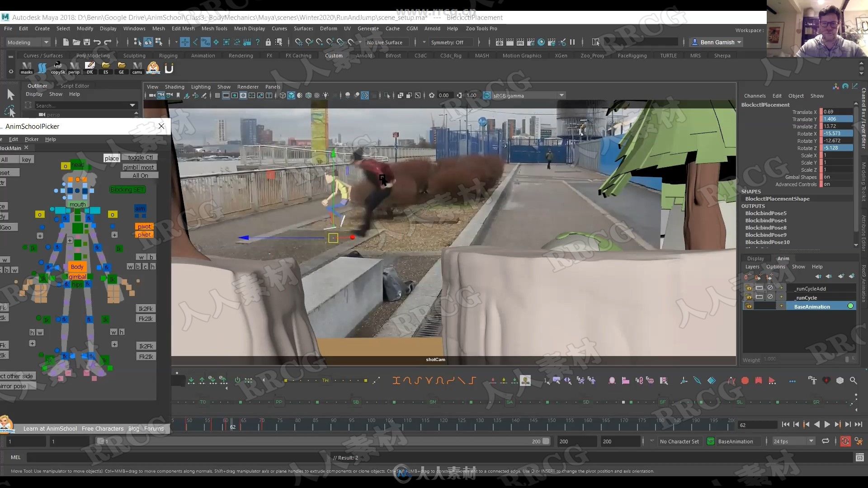This screenshot has width=868, height=488.
Task: Click the magnifier search icon in anim toolbar
Action: pos(853,380)
